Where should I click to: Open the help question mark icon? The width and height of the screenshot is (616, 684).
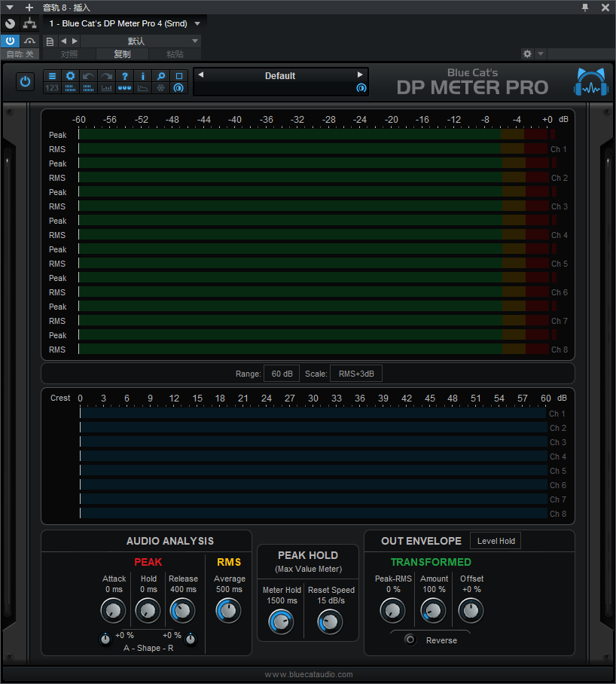coord(125,76)
